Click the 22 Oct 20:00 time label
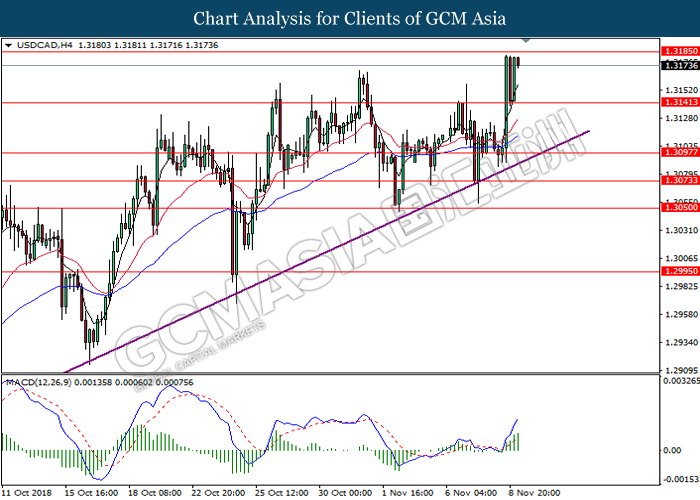This screenshot has width=700, height=500. click(218, 493)
